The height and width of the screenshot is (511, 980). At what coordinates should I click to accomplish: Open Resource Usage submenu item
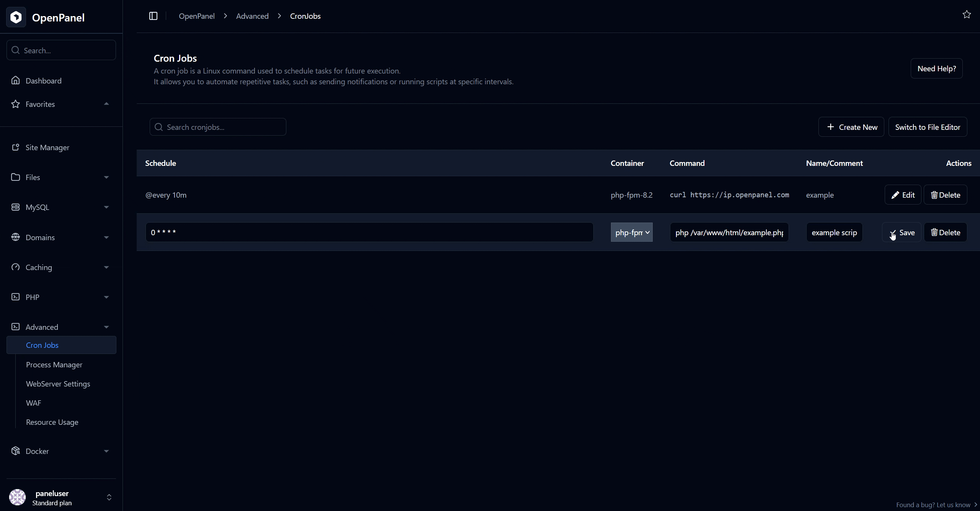click(52, 422)
